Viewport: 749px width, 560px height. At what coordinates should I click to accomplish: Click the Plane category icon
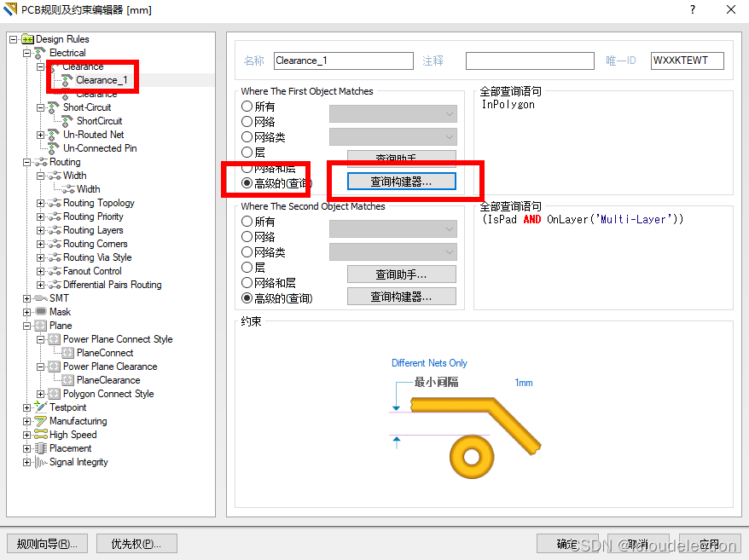41,326
